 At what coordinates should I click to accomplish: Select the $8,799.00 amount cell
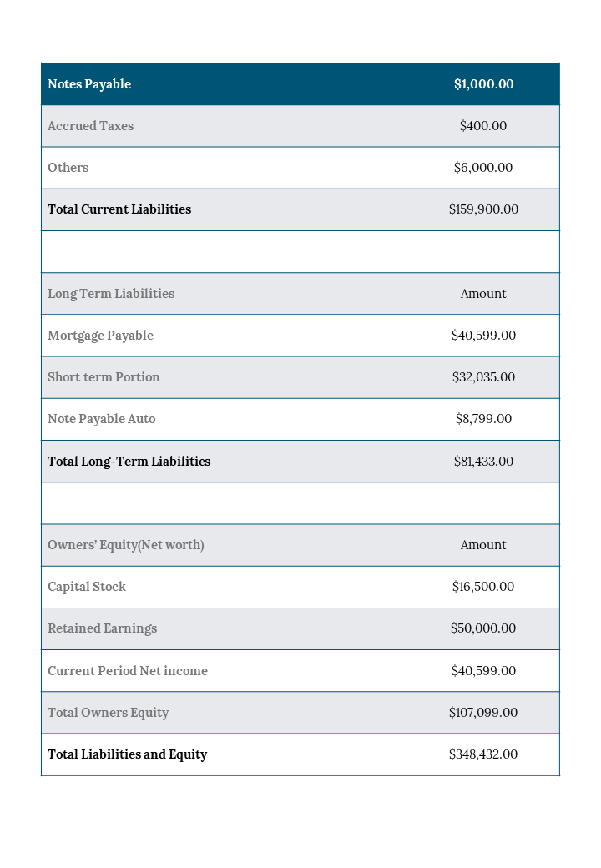point(483,419)
